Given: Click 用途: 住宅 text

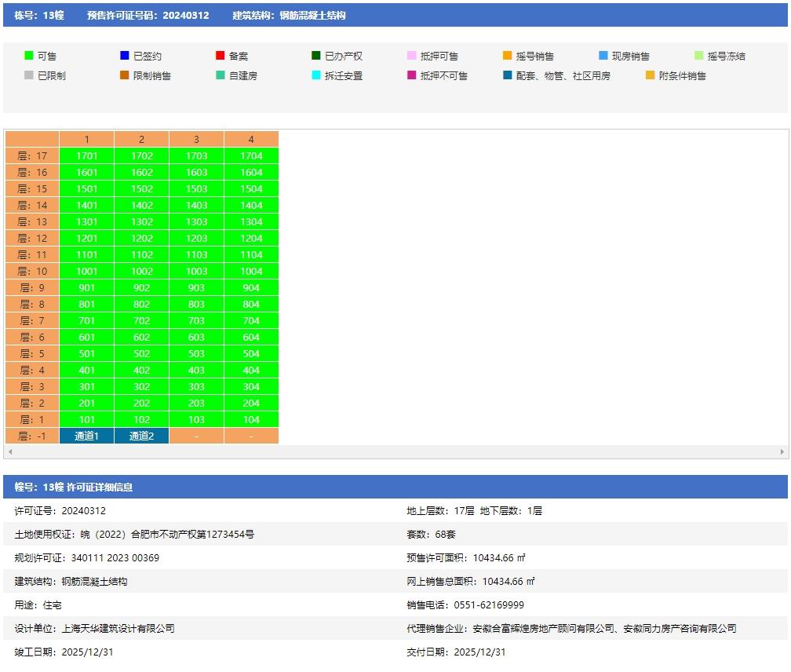Looking at the screenshot, I should tap(38, 605).
